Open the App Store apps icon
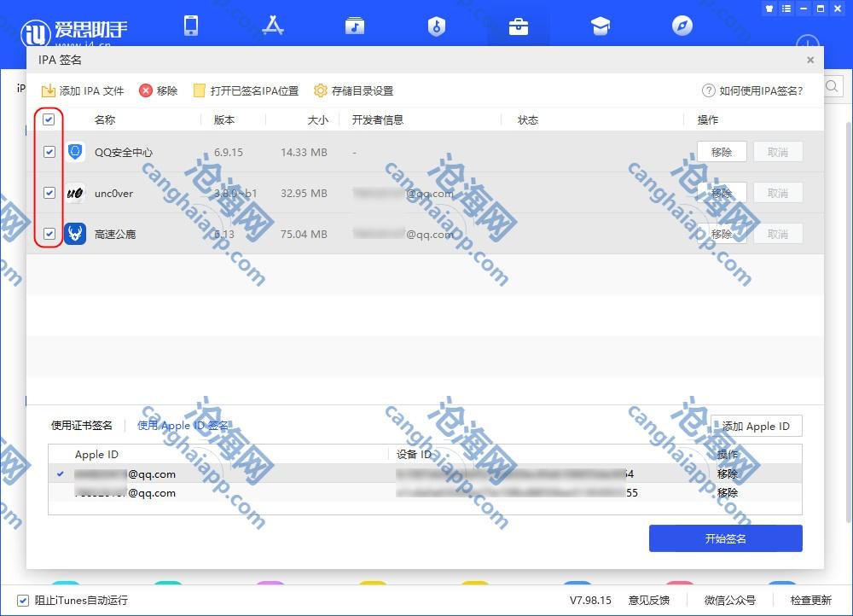The height and width of the screenshot is (616, 853). click(x=273, y=26)
